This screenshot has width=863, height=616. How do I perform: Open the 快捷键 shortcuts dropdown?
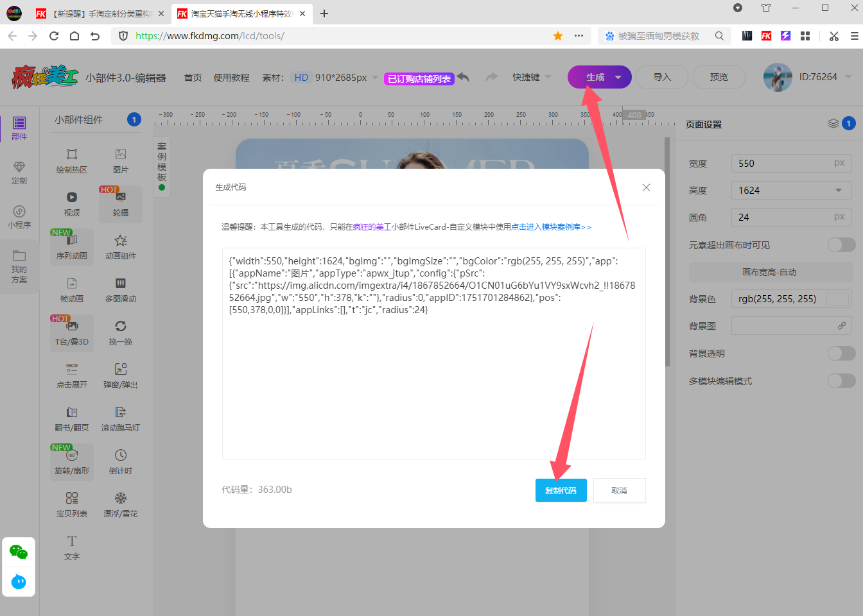532,77
